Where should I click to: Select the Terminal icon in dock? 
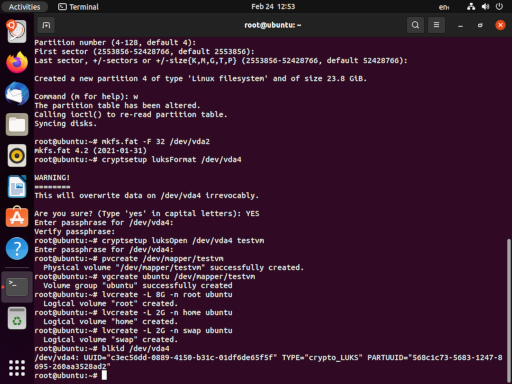17,287
